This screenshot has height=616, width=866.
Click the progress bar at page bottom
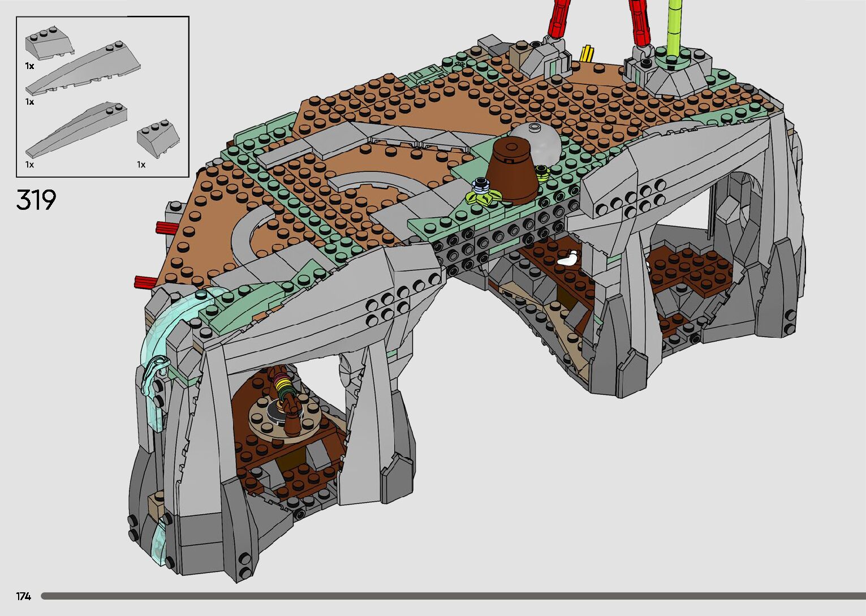pos(453,596)
